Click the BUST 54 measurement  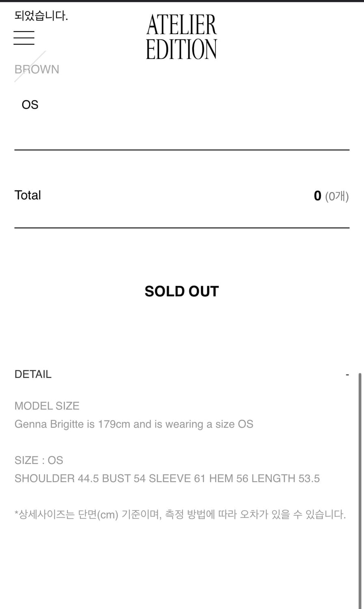pyautogui.click(x=123, y=479)
